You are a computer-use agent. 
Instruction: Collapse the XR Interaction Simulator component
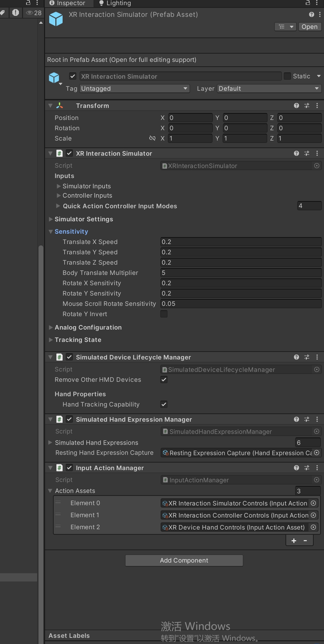[x=51, y=153]
